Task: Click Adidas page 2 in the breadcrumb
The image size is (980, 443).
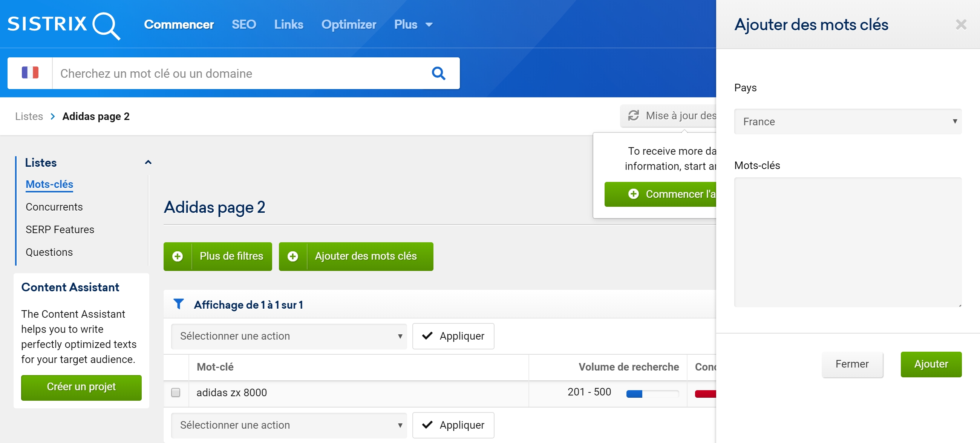Action: click(x=96, y=116)
